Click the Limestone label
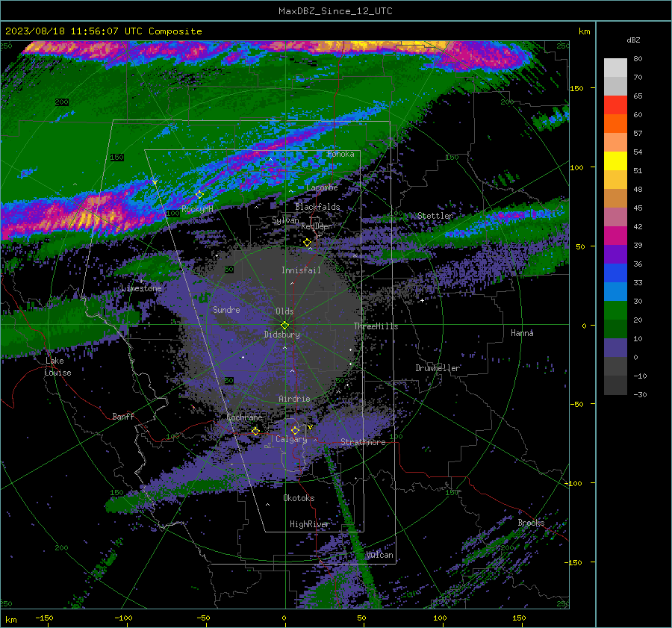Image resolution: width=672 pixels, height=628 pixels. point(141,288)
